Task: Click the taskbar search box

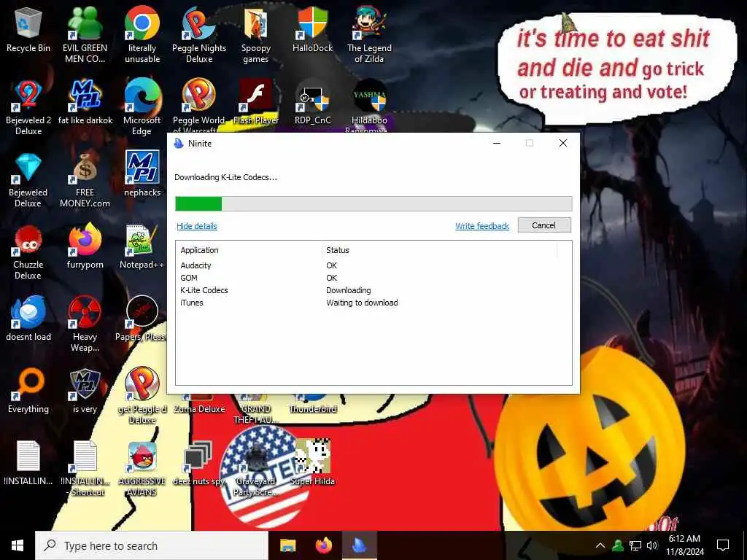Action: (152, 545)
